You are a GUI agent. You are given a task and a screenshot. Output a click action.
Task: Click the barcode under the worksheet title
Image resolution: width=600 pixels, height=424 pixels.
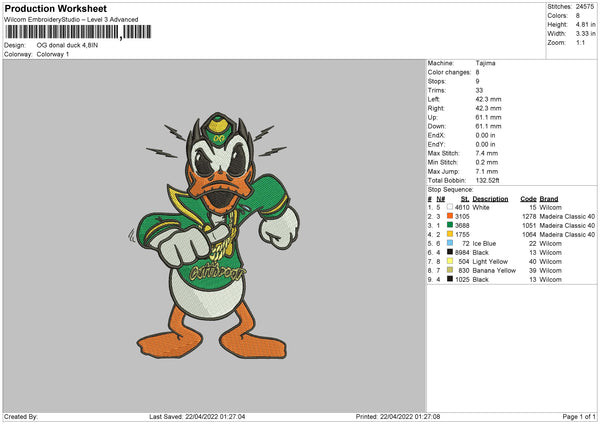[78, 32]
